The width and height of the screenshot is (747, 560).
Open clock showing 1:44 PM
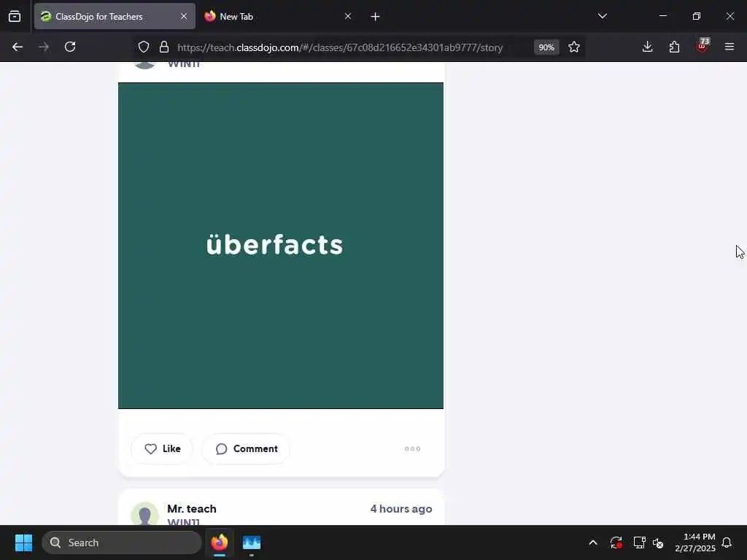(695, 542)
